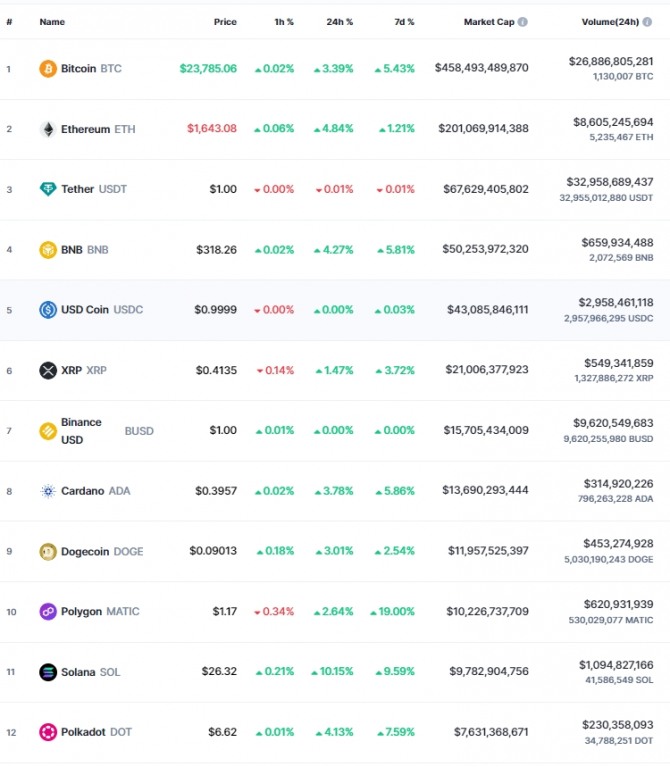Click the Dogecoin coin icon

coord(48,552)
